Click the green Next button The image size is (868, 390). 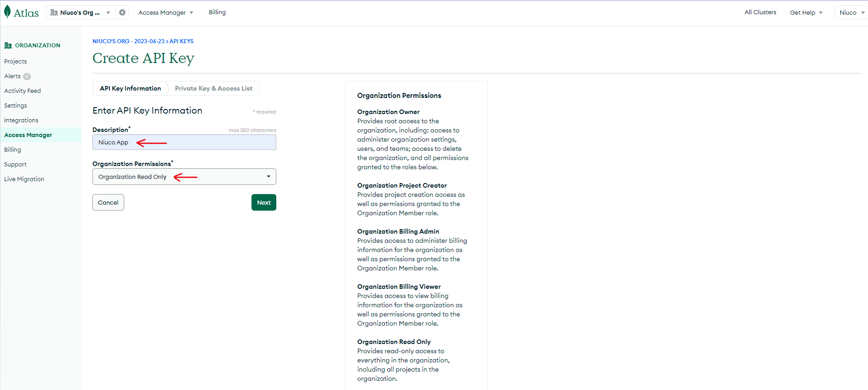[264, 202]
